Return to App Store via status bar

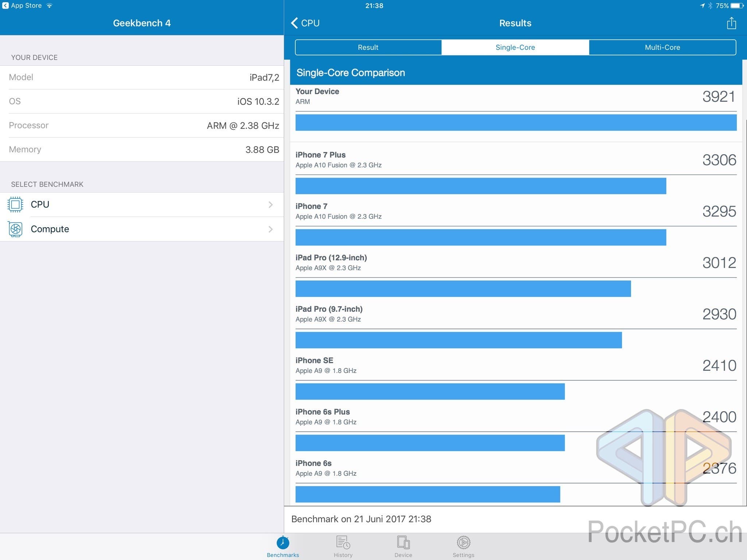tap(22, 5)
